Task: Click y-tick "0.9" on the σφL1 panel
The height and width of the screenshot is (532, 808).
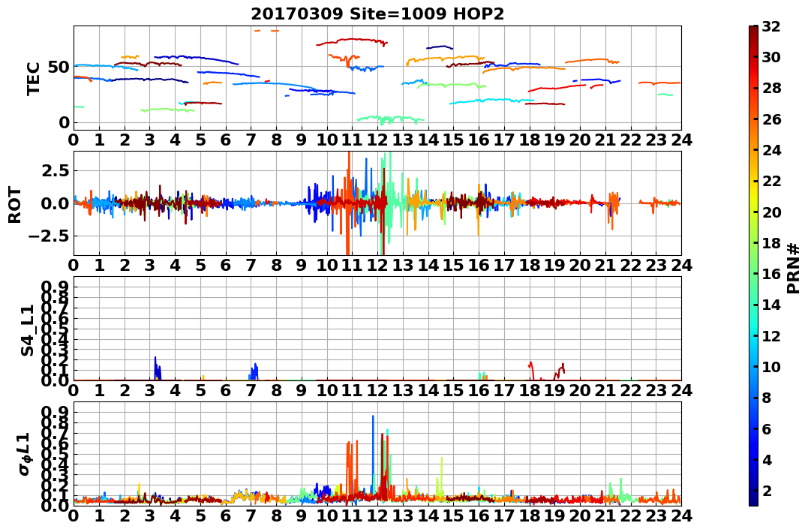Action: tap(56, 412)
